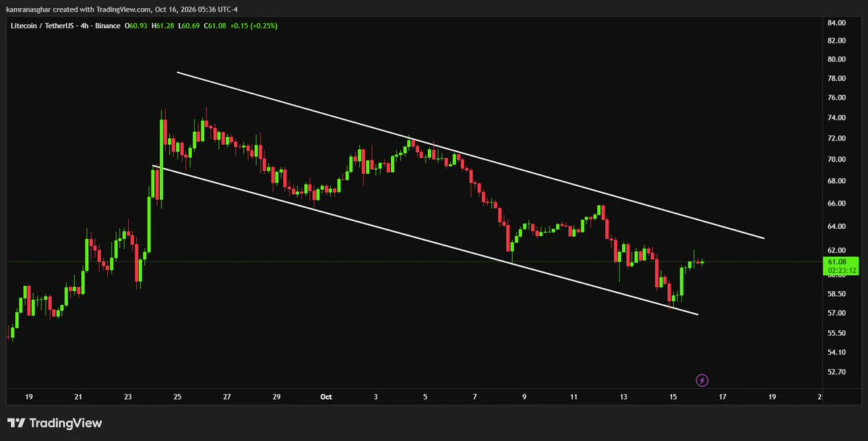This screenshot has width=868, height=441.
Task: Select the upper white channel trendline
Action: point(471,155)
